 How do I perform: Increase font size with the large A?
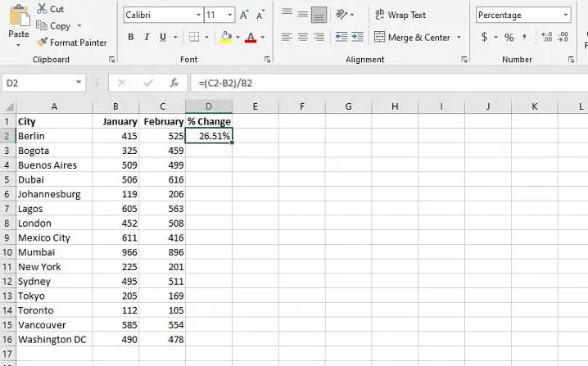click(244, 15)
